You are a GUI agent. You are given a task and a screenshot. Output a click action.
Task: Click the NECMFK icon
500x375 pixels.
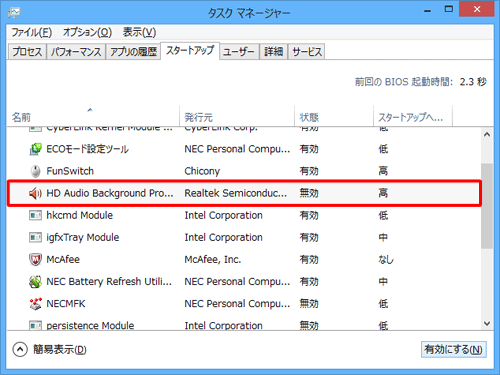(35, 304)
